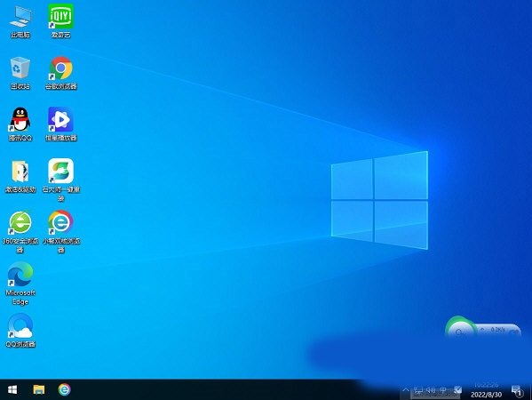The height and width of the screenshot is (400, 532).
Task: Open the Microsoft Edge desktop shortcut
Action: pos(20,284)
